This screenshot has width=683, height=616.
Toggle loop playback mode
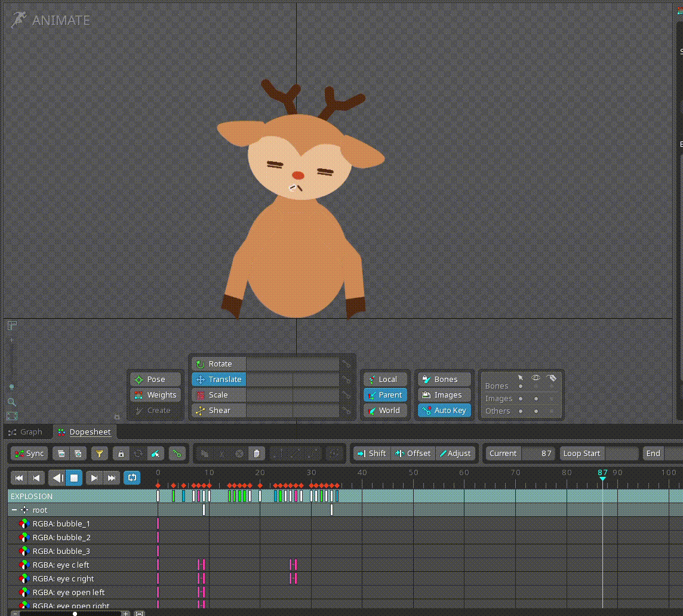[x=132, y=478]
